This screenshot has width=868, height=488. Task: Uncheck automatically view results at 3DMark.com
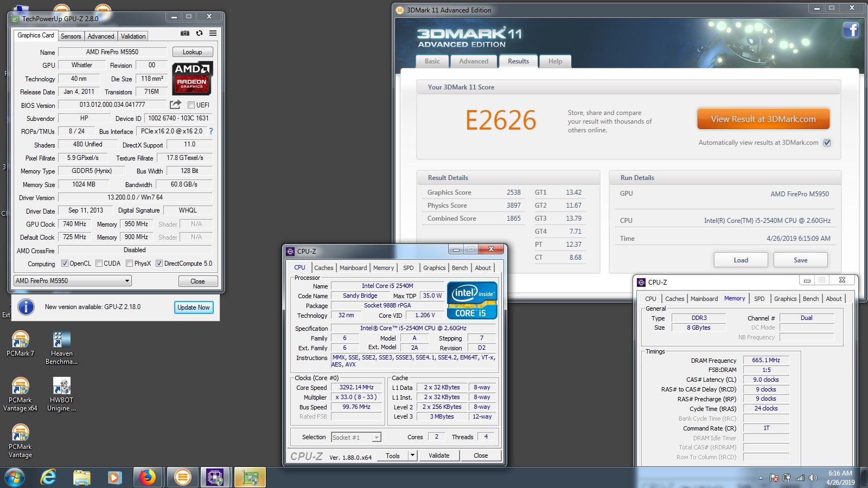[x=827, y=143]
